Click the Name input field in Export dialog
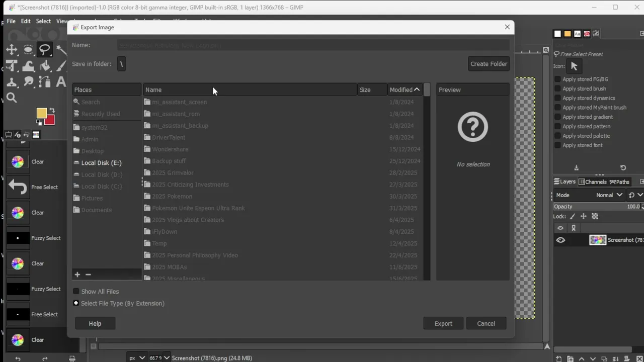This screenshot has width=644, height=362. 313,45
